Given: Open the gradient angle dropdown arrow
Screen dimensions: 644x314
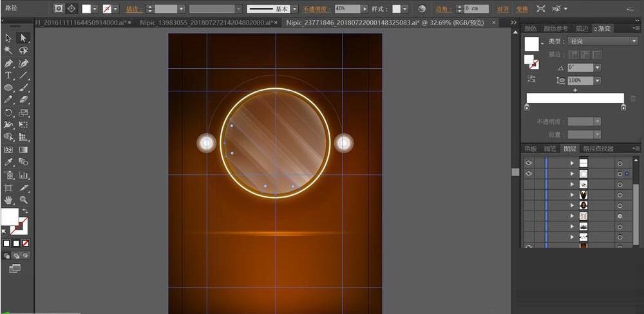Looking at the screenshot, I should coord(598,68).
